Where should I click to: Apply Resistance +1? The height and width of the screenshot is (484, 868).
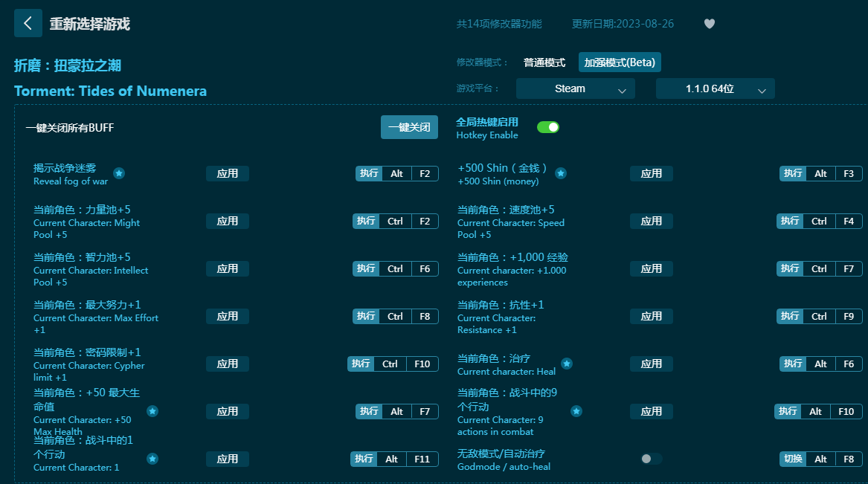(x=652, y=317)
